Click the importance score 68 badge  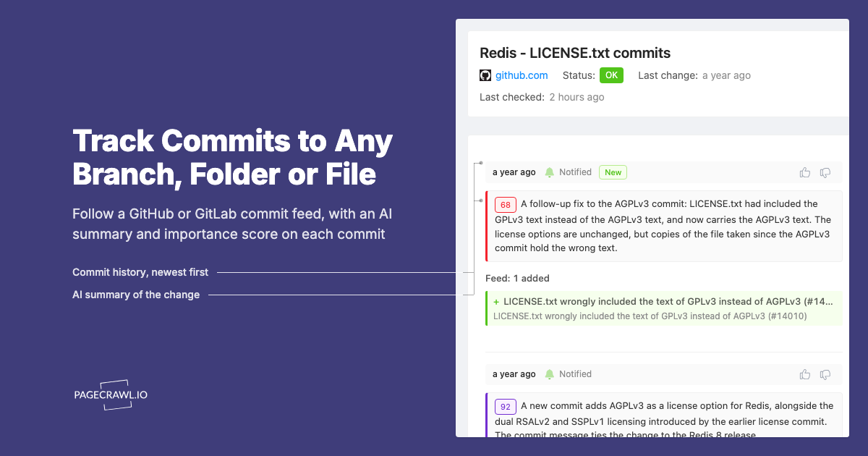(x=505, y=204)
